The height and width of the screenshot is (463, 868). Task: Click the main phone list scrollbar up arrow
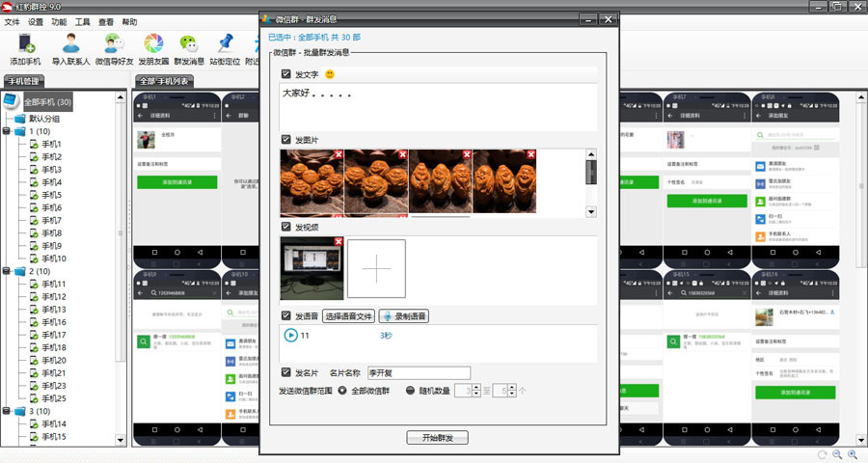pos(861,97)
